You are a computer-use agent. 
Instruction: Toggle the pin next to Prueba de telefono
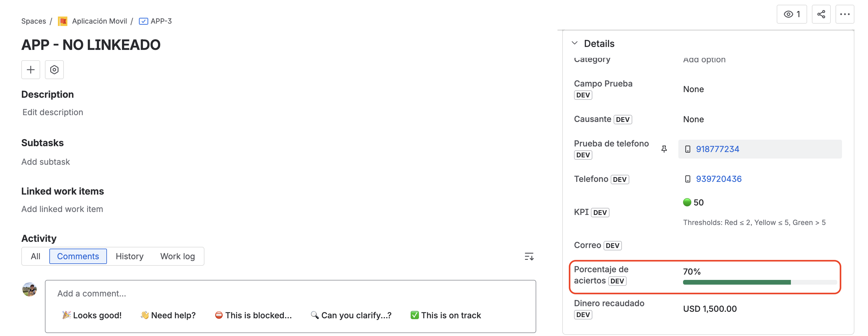[664, 149]
